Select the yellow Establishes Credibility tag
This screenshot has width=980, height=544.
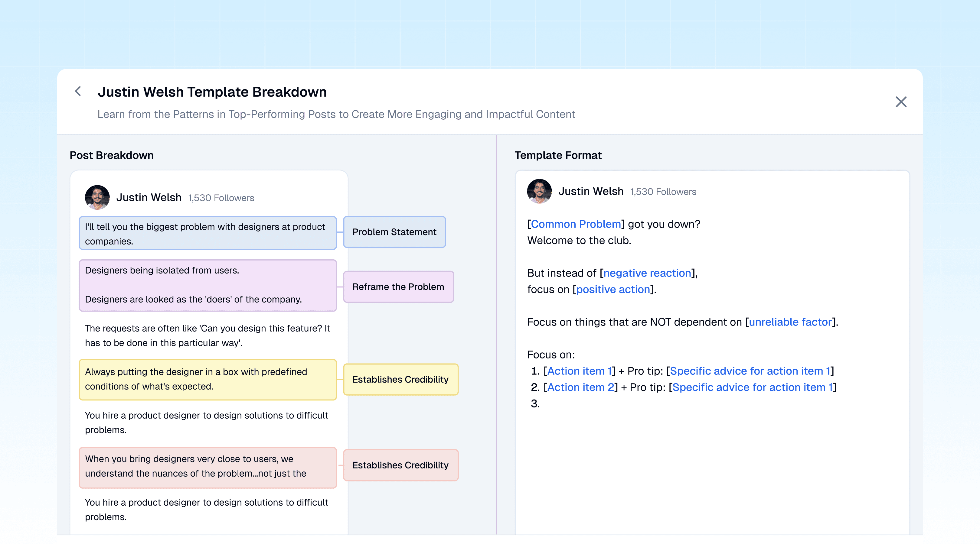pyautogui.click(x=400, y=379)
